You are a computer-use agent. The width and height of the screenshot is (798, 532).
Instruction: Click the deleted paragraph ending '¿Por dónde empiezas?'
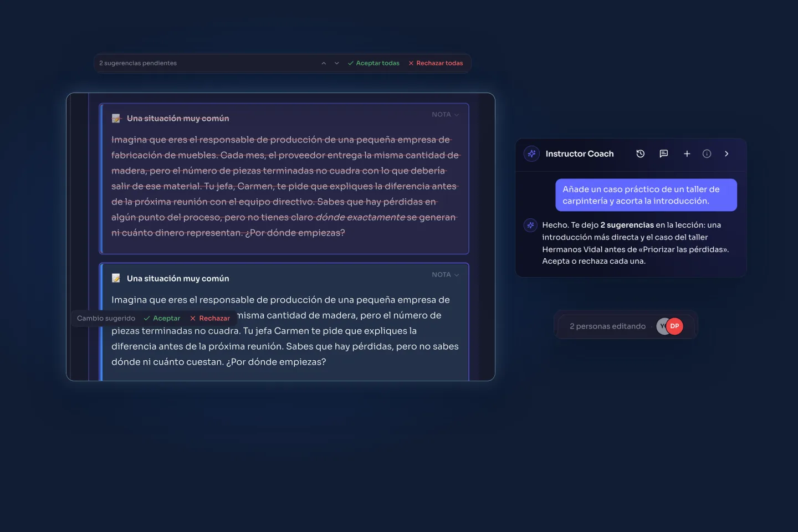coord(285,186)
